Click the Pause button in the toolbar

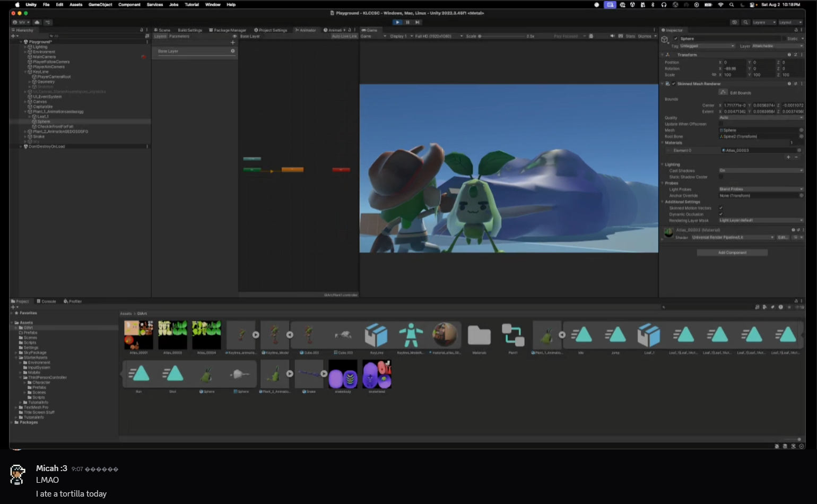click(x=407, y=22)
